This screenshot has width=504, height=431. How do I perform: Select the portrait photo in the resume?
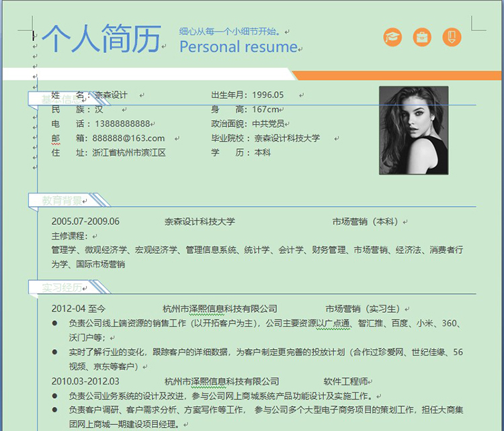click(x=414, y=130)
